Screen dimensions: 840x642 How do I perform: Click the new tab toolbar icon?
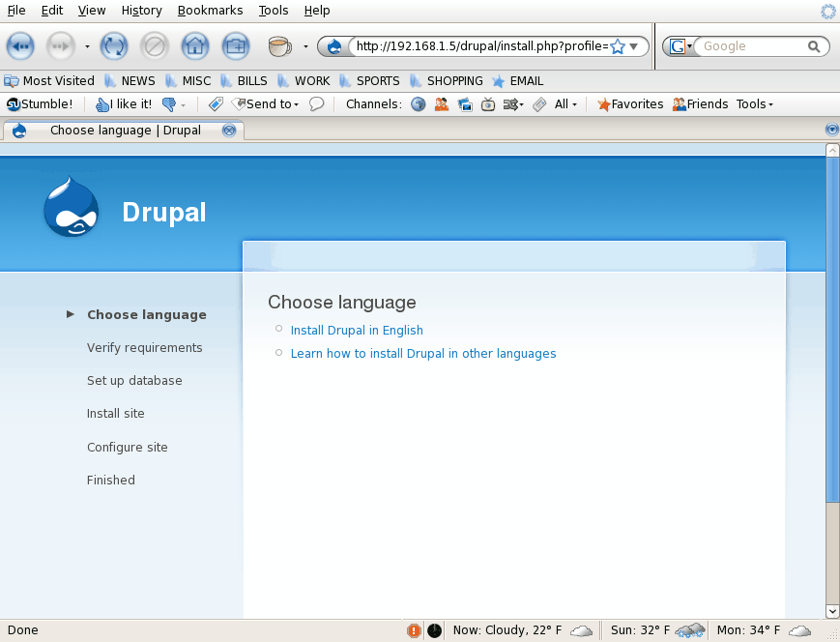pos(236,46)
